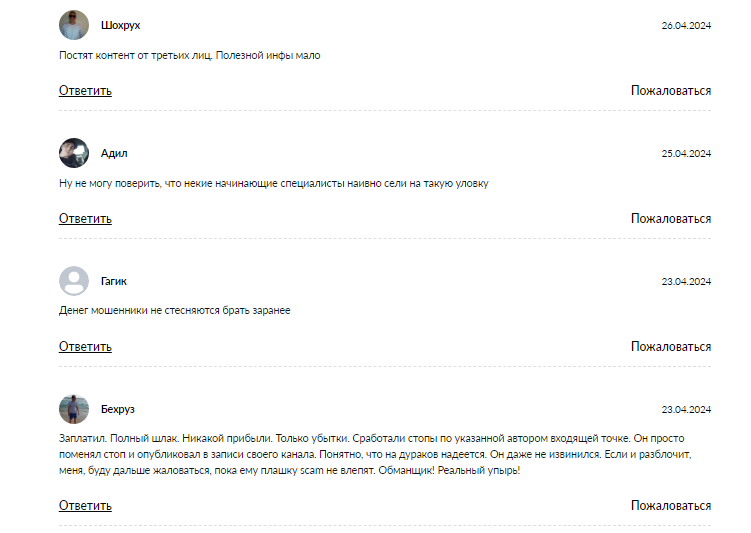Report Шохрух's comment via Пожаловаться
The height and width of the screenshot is (533, 751).
point(670,91)
